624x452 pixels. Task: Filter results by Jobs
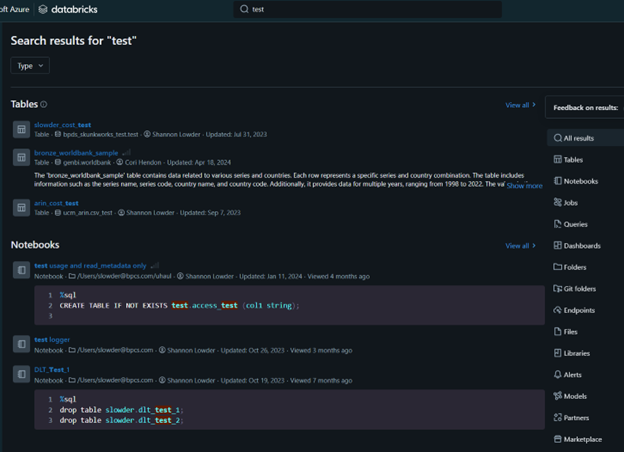566,203
